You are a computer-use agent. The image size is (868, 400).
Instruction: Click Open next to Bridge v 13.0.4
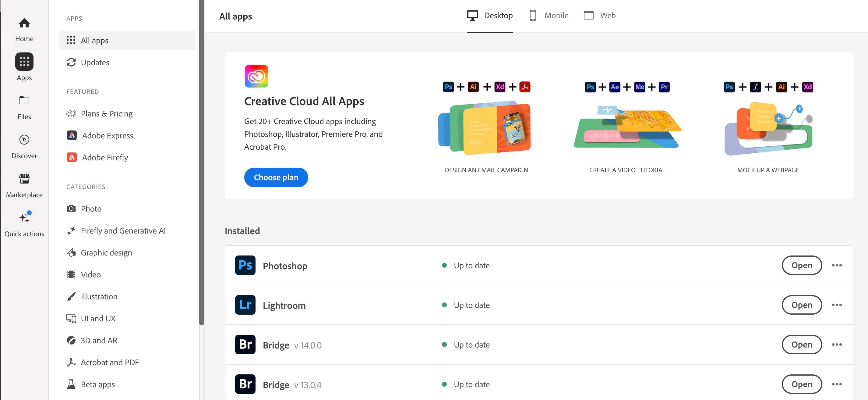[802, 384]
